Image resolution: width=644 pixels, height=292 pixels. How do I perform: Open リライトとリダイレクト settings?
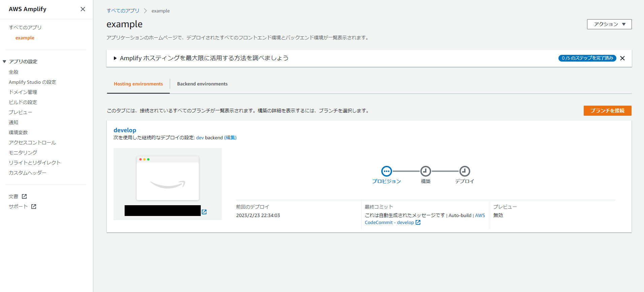(x=35, y=163)
